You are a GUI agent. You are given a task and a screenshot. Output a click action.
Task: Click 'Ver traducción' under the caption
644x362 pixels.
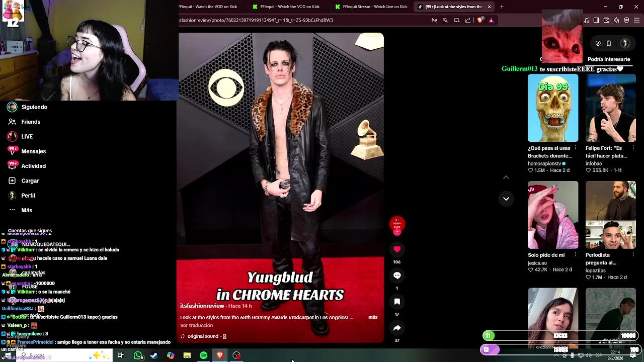coord(196,325)
